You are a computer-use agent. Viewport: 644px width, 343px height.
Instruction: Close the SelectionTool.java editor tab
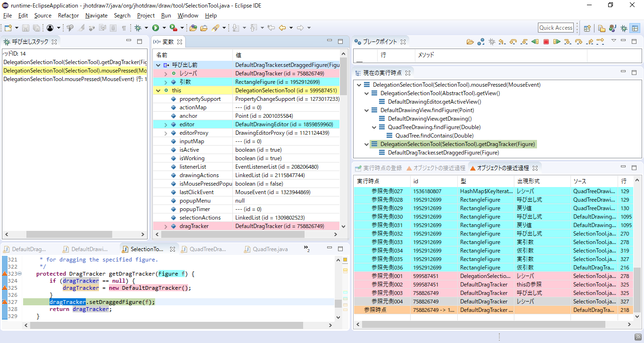(173, 249)
